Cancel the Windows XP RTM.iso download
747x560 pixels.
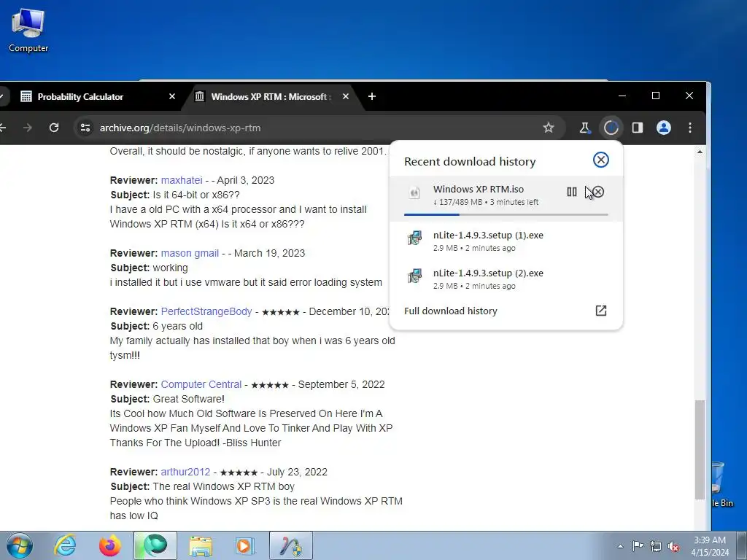coord(598,192)
